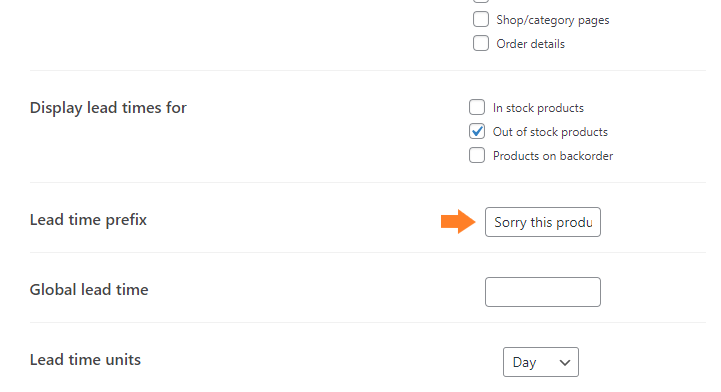
Task: Enable the Shop/category pages checkbox
Action: click(x=481, y=19)
